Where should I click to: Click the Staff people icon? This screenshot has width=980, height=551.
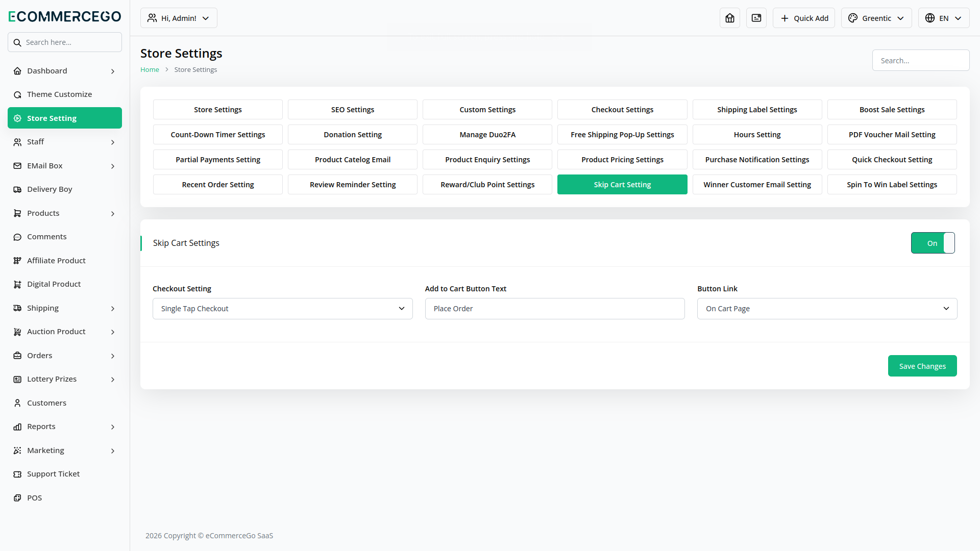coord(17,142)
